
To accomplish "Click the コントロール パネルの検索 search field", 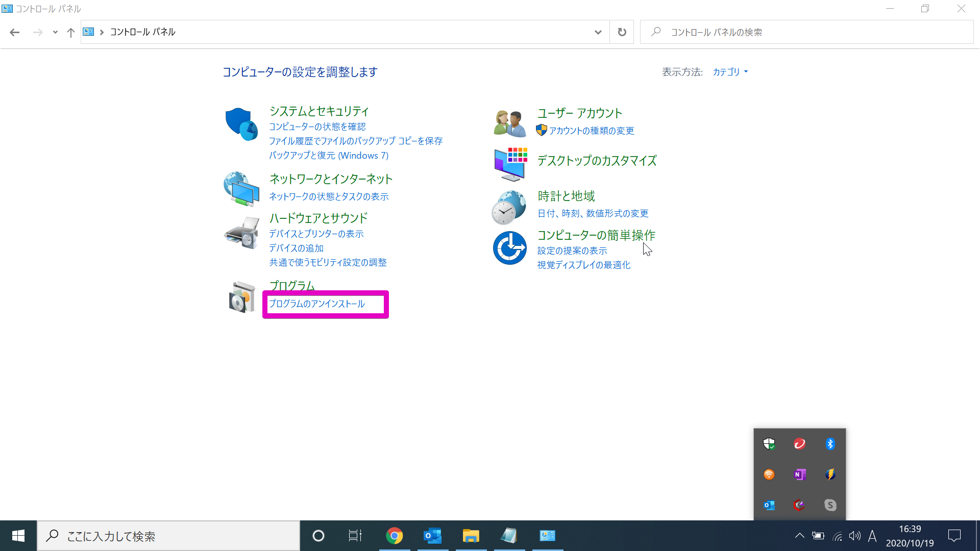I will click(807, 32).
